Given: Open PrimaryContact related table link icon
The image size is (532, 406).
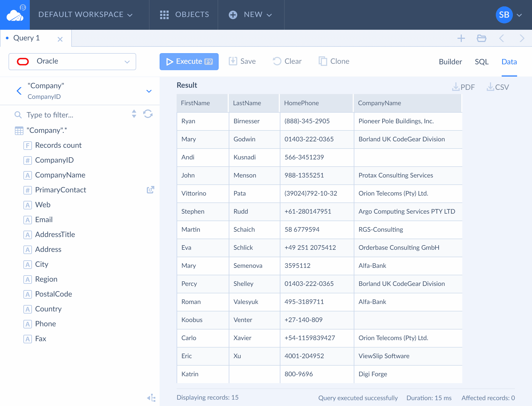Looking at the screenshot, I should (x=151, y=190).
